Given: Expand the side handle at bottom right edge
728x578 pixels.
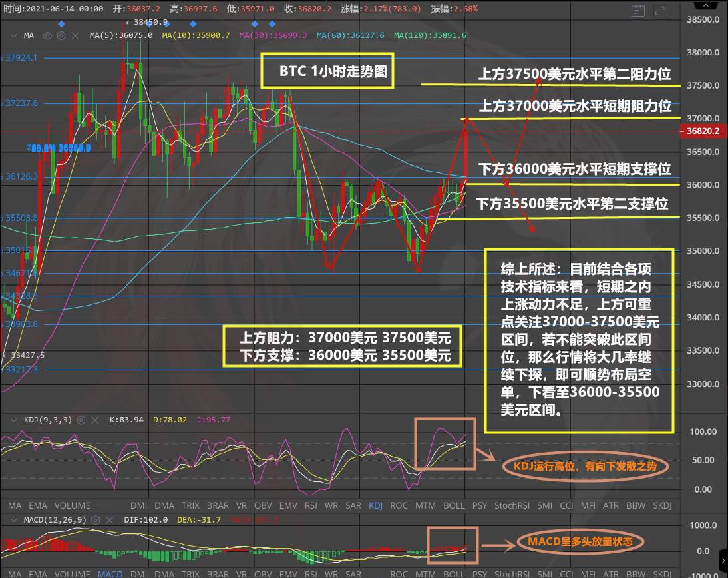Looking at the screenshot, I should (x=723, y=560).
